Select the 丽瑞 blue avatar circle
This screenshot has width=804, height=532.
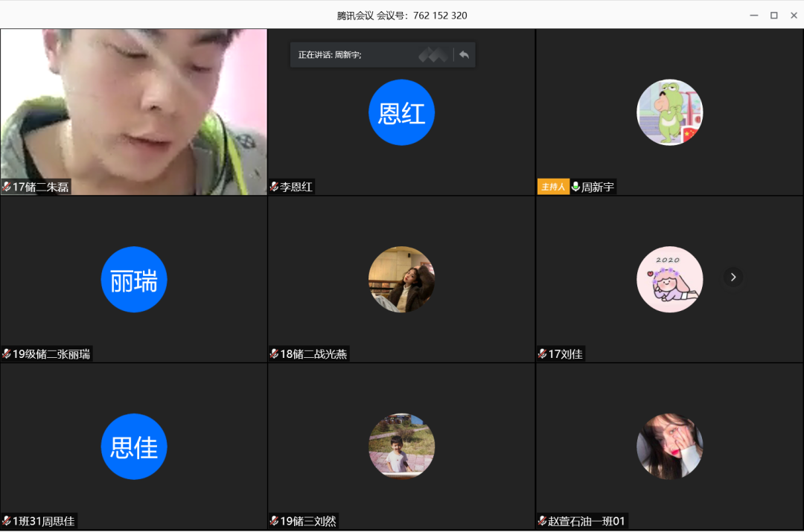tap(134, 280)
